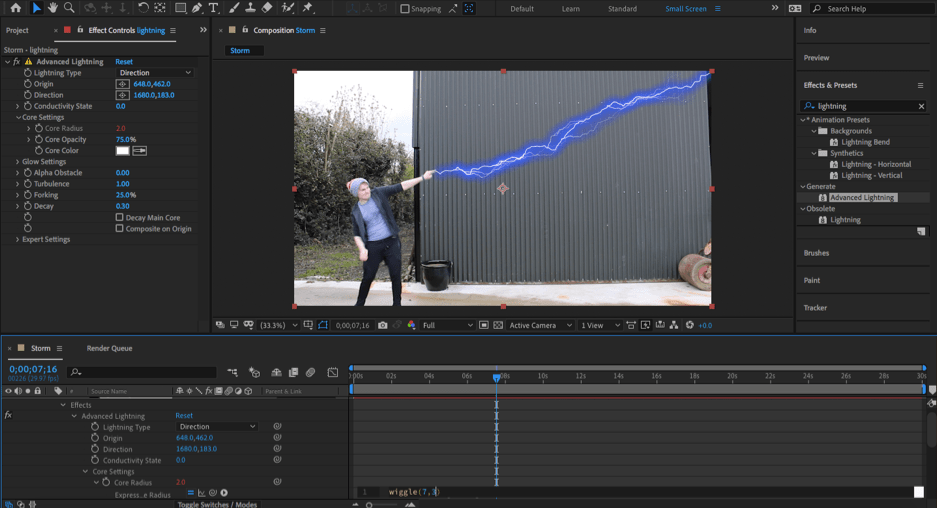Select the Hand tool
This screenshot has height=508, width=937.
[53, 8]
